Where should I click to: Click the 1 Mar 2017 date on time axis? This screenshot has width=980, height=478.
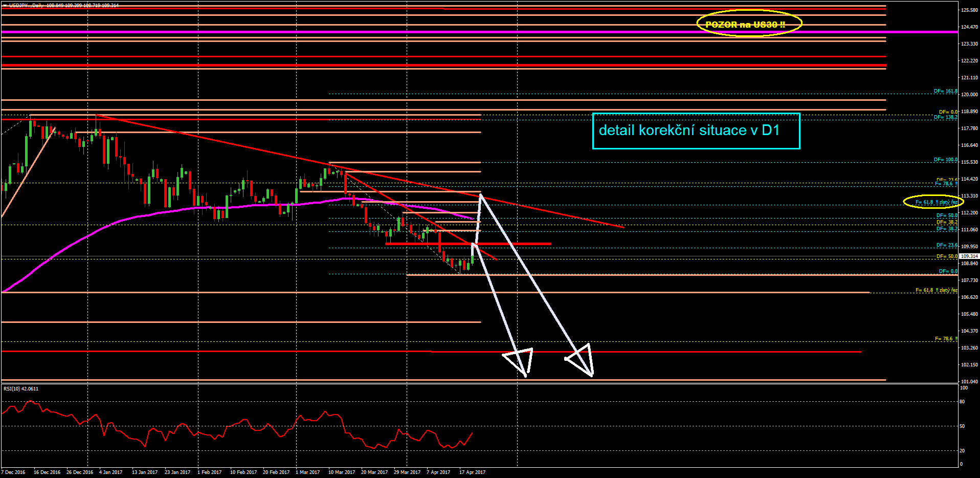[x=307, y=472]
